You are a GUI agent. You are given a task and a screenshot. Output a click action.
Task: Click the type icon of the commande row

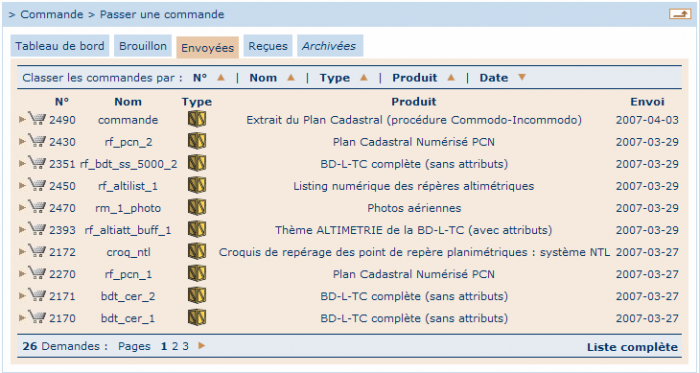(x=197, y=119)
